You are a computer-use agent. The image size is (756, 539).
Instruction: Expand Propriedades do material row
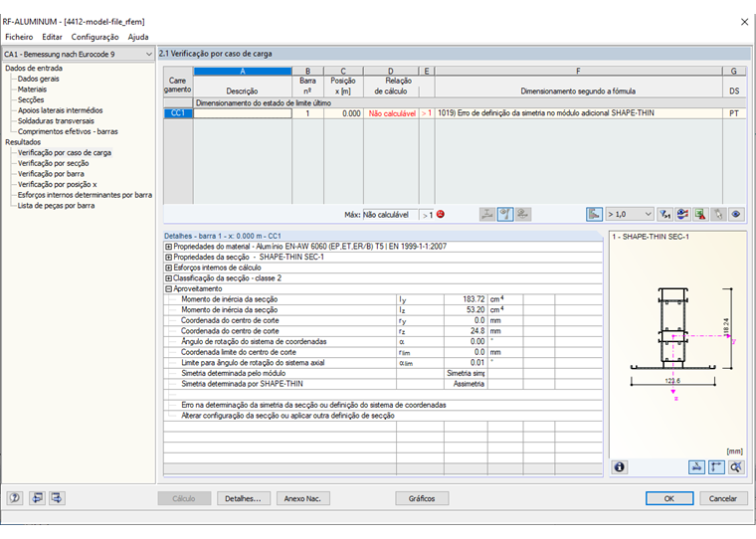point(169,247)
